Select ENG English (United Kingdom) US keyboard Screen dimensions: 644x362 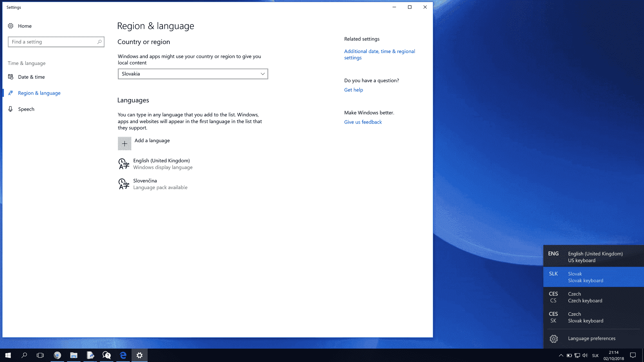click(x=593, y=257)
